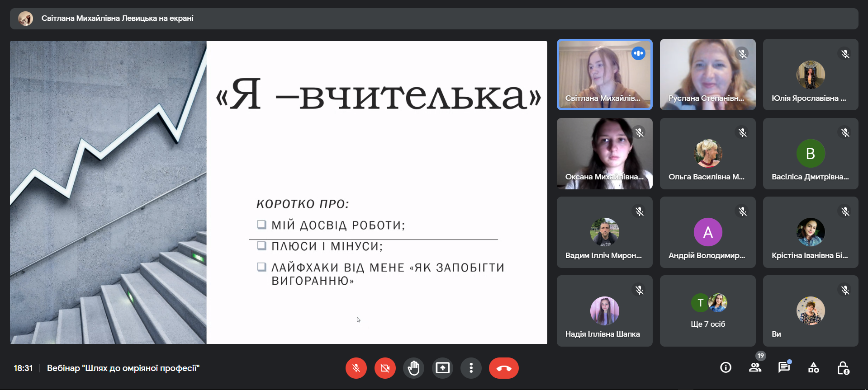Viewport: 868px width, 390px height.
Task: Click the green T avatar in more participants tile
Action: click(x=700, y=303)
